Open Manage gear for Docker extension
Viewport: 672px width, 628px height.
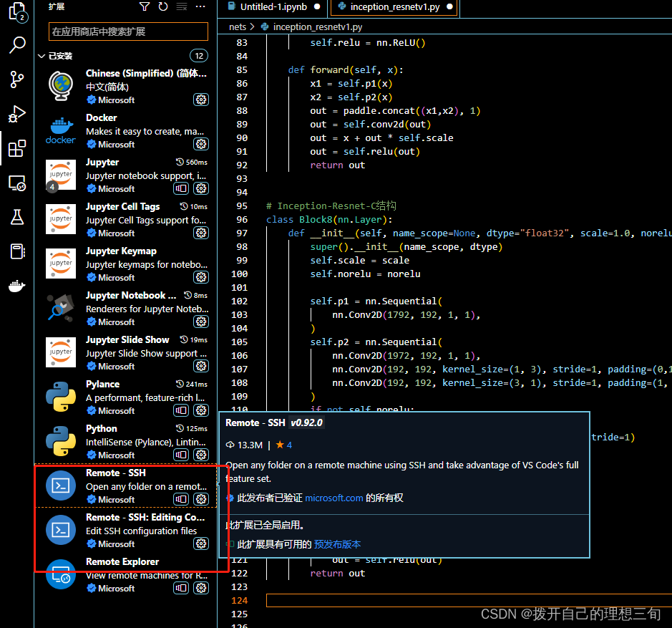(201, 144)
